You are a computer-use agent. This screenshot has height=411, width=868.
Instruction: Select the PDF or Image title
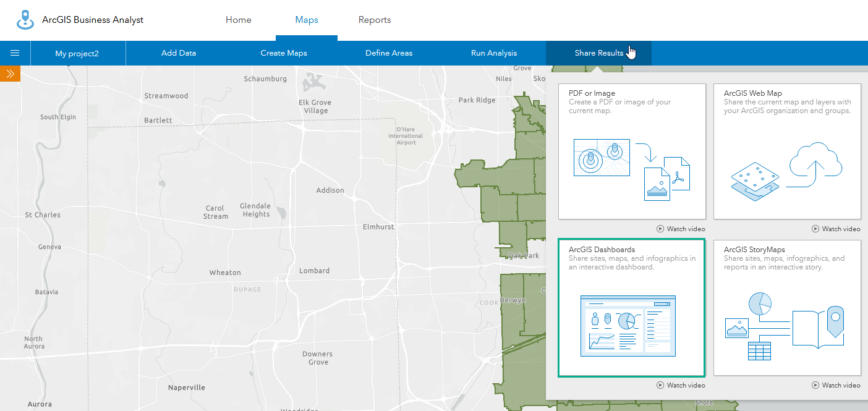point(592,93)
